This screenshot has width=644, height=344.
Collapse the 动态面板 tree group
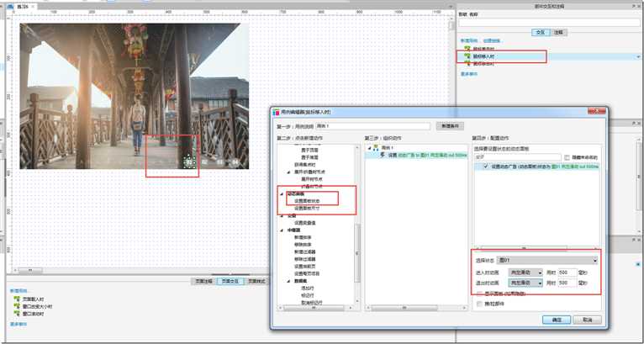282,193
